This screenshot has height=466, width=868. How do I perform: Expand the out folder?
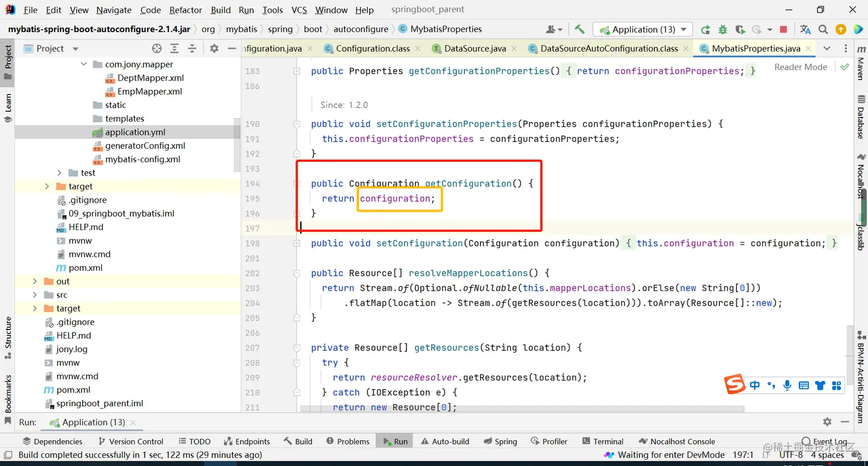(x=34, y=281)
